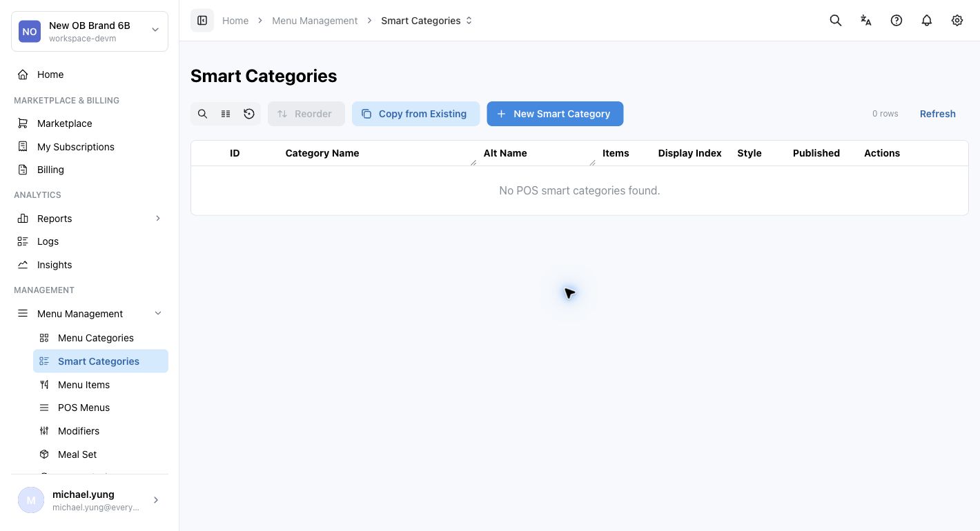This screenshot has width=980, height=531.
Task: Click the Reports bar chart icon
Action: [23, 219]
